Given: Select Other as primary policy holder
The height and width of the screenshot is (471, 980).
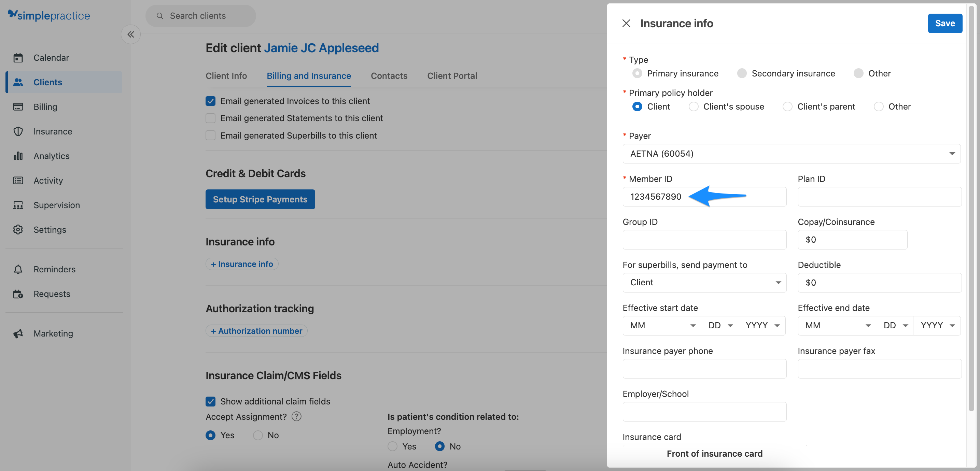Looking at the screenshot, I should [x=879, y=106].
